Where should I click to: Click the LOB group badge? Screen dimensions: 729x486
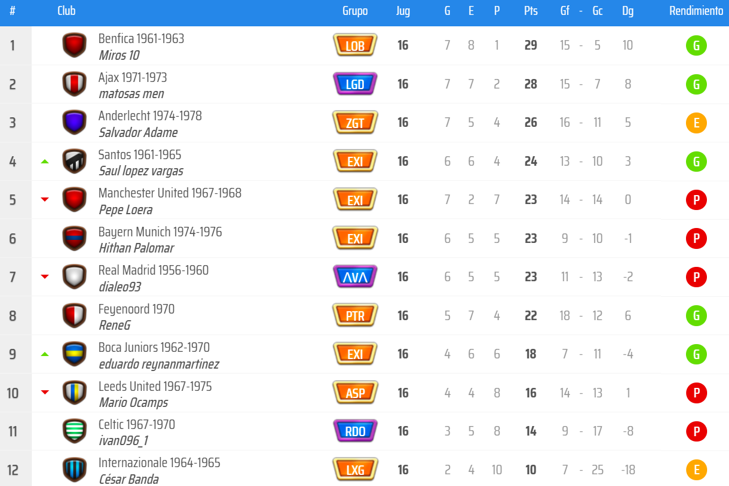(355, 45)
